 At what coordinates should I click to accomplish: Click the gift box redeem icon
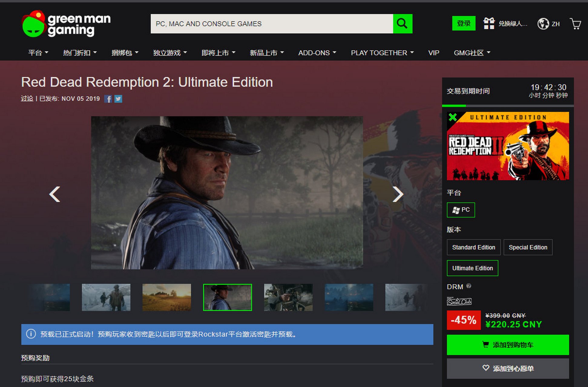point(489,23)
